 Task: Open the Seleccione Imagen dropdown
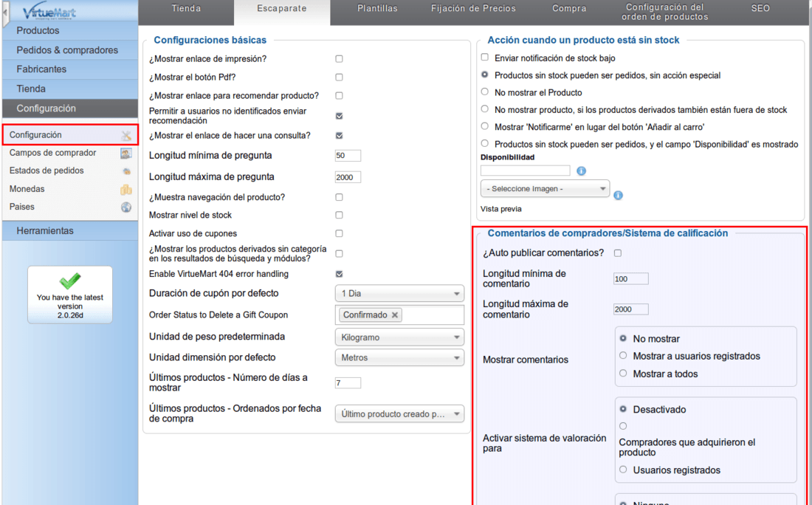pos(545,189)
